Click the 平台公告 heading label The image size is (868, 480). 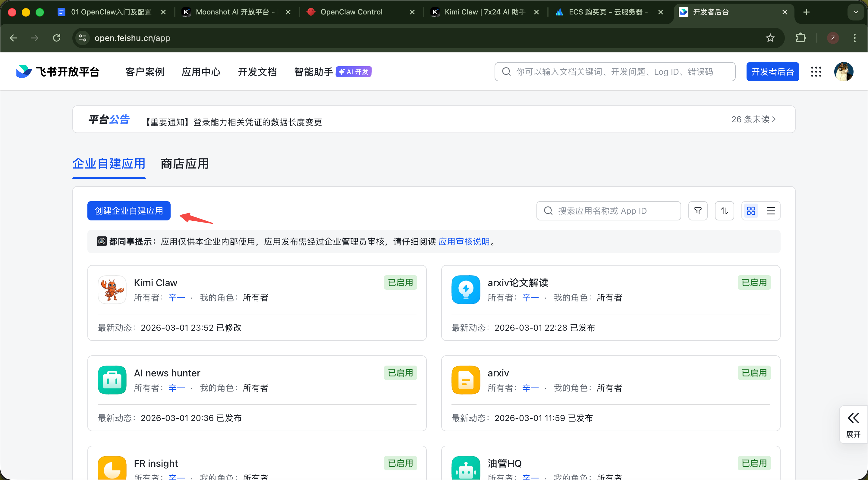click(x=109, y=120)
